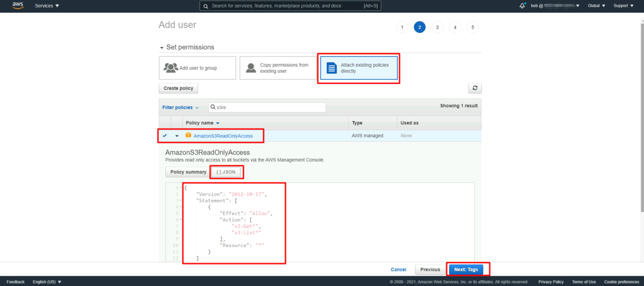Click the Used as column header

409,123
